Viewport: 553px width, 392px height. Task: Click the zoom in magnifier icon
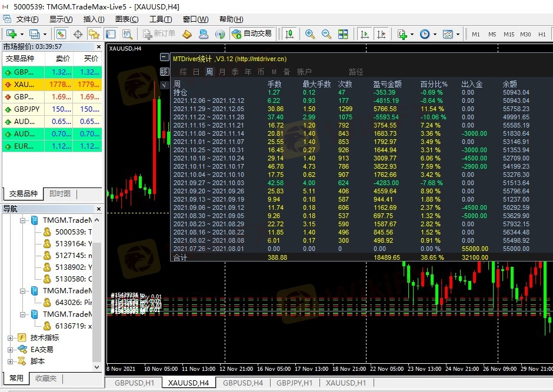pyautogui.click(x=309, y=34)
